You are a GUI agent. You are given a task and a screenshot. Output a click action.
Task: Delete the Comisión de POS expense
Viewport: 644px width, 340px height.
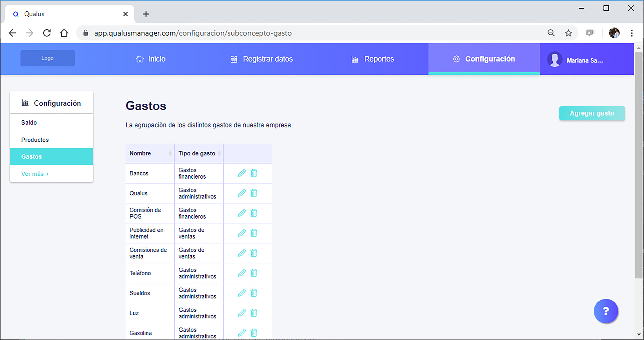(x=254, y=213)
